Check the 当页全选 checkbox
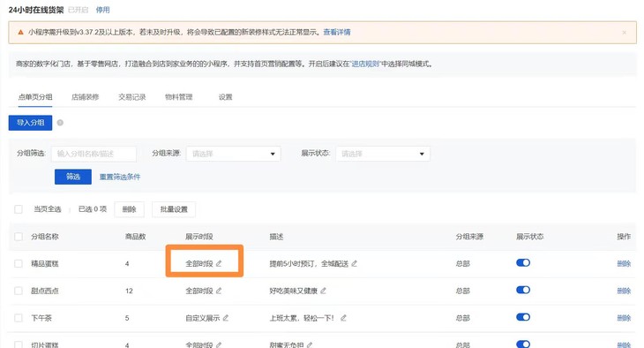Image resolution: width=644 pixels, height=348 pixels. (x=19, y=209)
